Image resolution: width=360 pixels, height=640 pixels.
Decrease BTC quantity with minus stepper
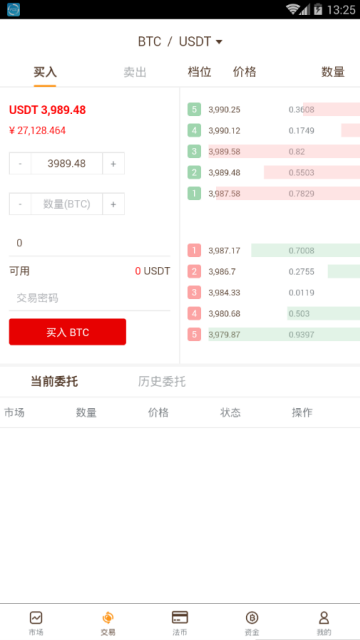20,204
